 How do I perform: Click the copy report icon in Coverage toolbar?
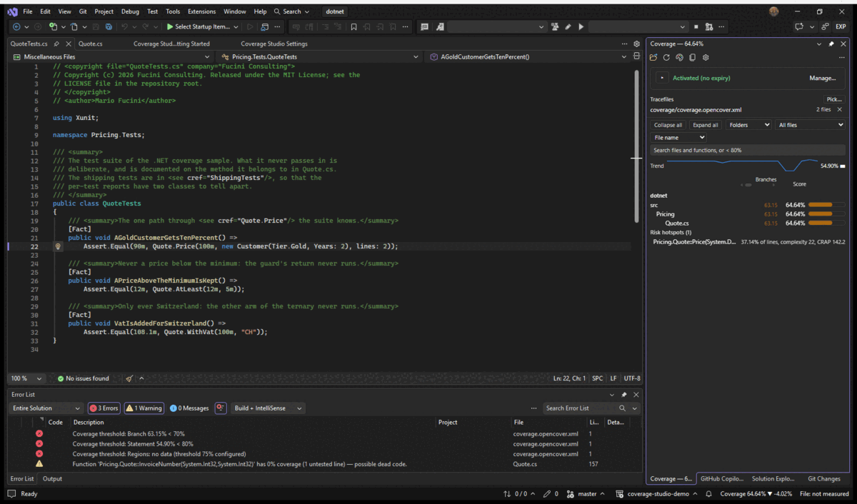click(x=692, y=58)
